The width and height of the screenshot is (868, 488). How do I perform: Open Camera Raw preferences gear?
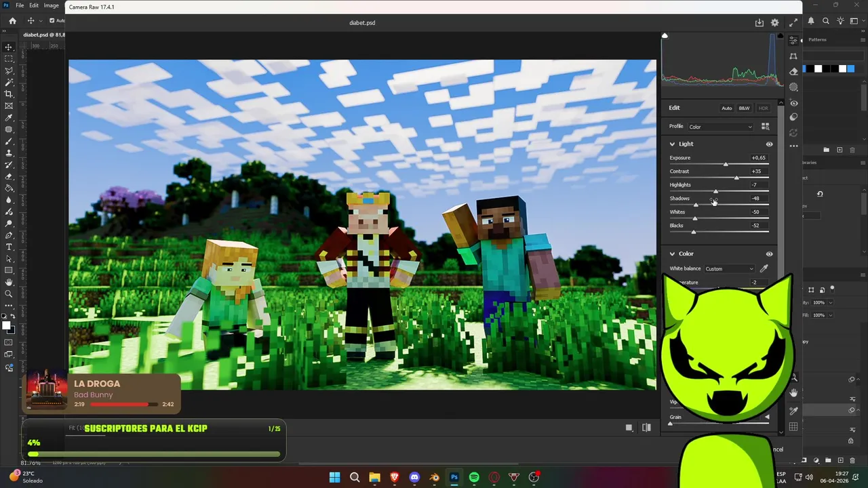coord(775,22)
